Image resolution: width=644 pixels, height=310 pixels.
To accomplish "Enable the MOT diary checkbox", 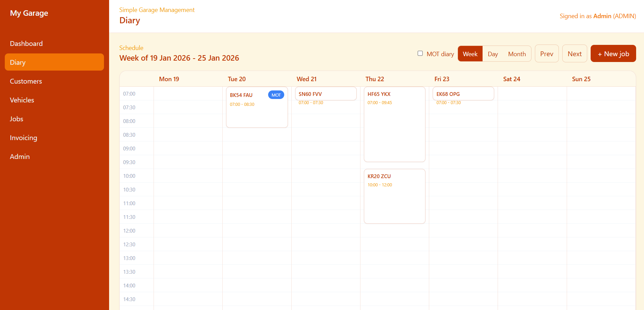I will pos(420,53).
